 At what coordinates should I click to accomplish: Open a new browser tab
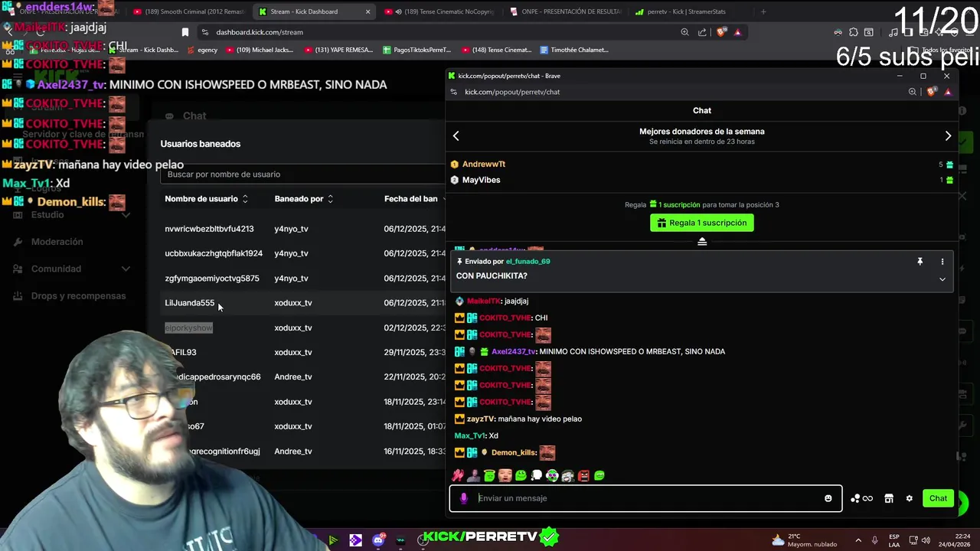click(x=763, y=11)
